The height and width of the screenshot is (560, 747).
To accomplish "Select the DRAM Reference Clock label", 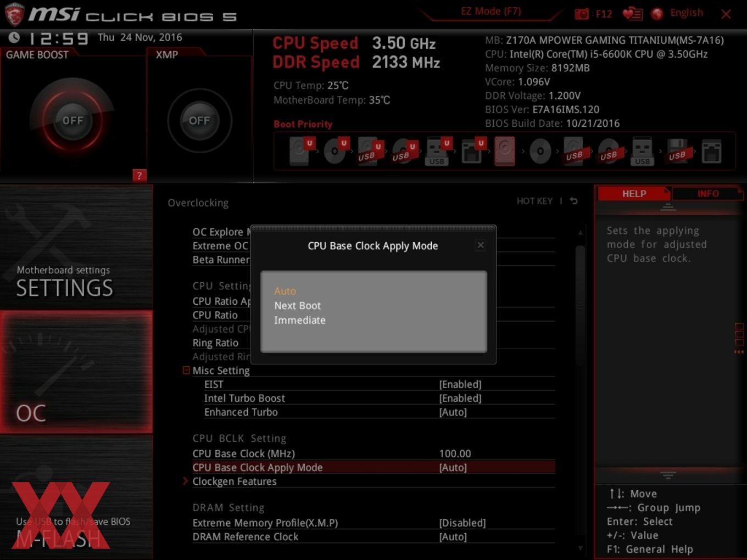I will pos(246,536).
